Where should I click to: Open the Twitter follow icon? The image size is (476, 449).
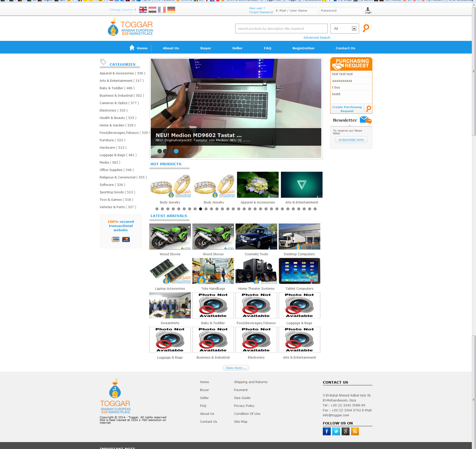point(336,431)
